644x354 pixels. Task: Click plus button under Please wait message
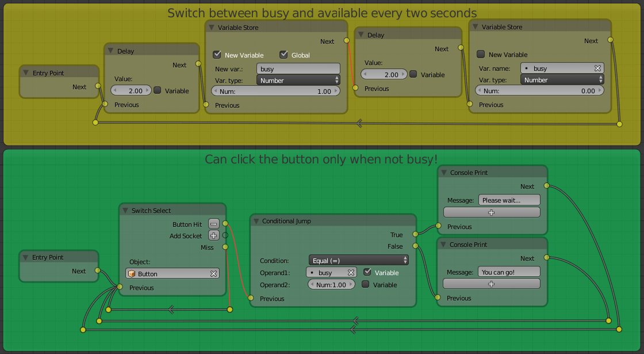click(491, 212)
